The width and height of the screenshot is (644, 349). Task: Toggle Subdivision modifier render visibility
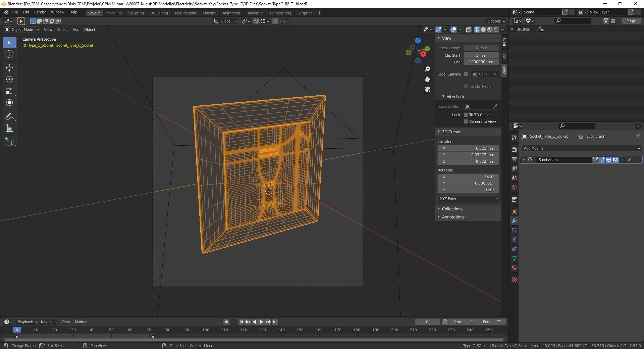(615, 160)
